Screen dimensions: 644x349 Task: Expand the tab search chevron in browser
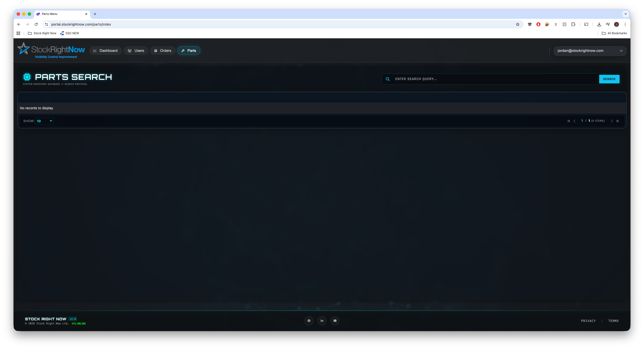tap(625, 14)
